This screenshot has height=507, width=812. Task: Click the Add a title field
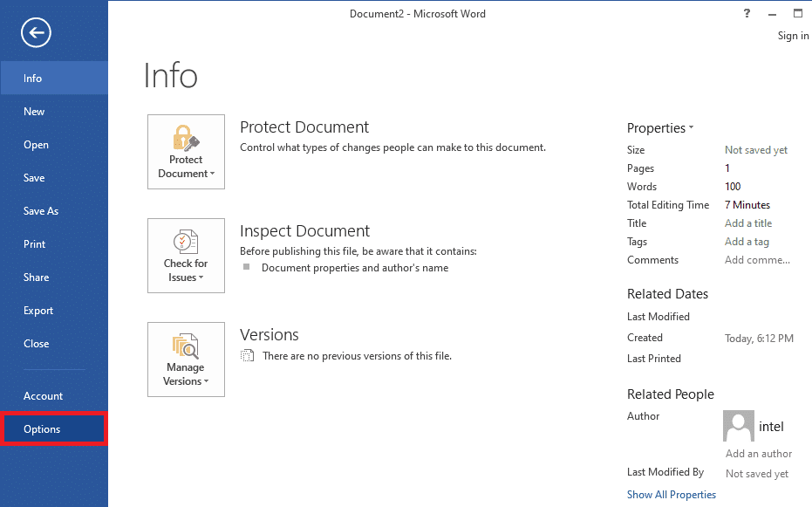click(748, 223)
